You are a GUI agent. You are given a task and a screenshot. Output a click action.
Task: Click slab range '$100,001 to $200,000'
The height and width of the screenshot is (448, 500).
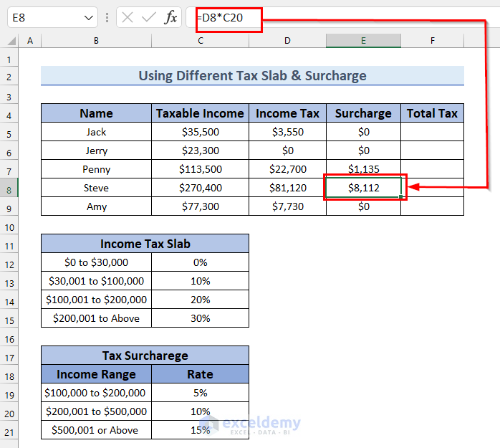point(96,300)
